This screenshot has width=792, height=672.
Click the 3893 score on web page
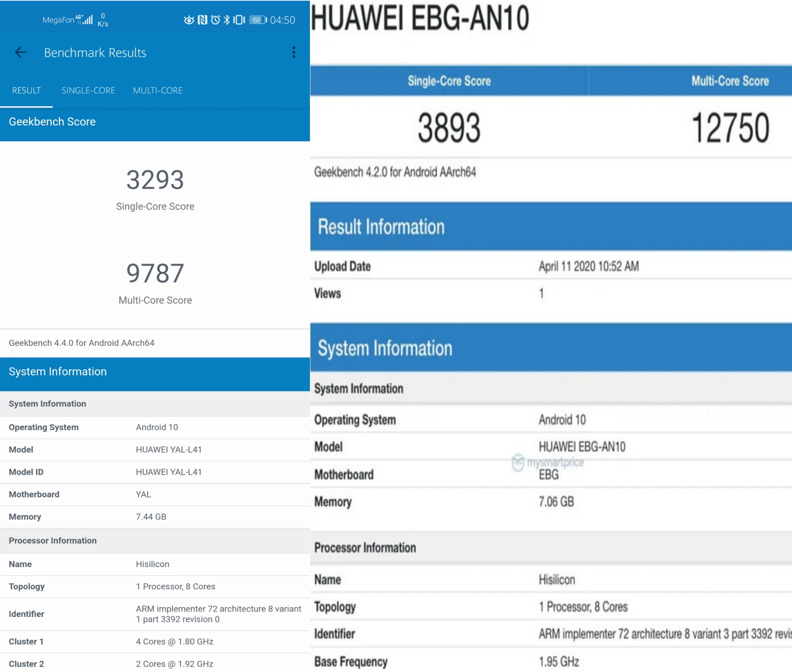[x=449, y=128]
